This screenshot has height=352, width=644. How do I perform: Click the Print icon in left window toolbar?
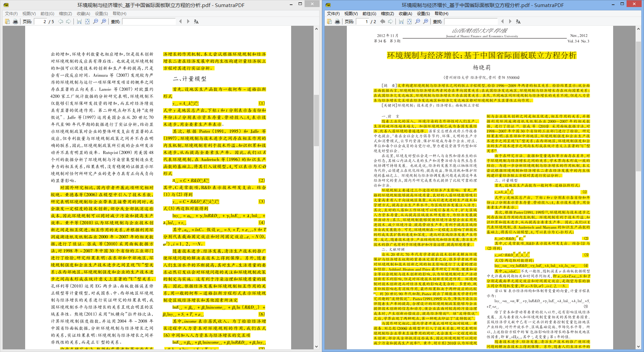tap(15, 21)
